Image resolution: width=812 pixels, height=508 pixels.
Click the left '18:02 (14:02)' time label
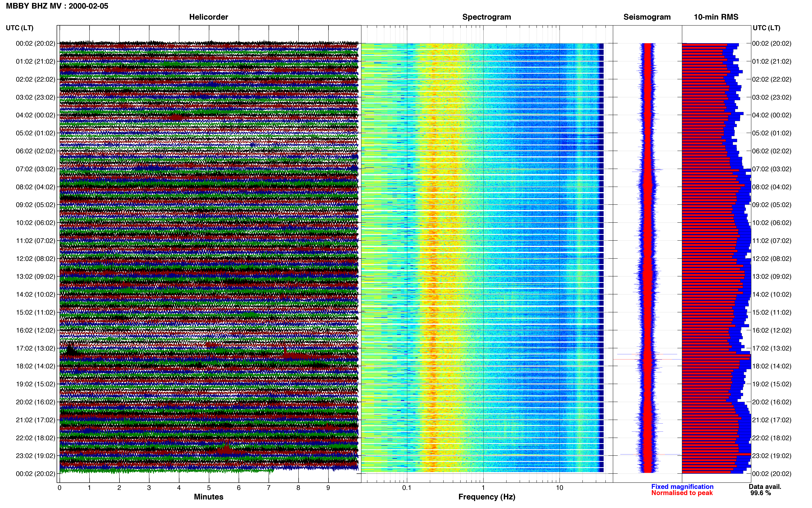[x=36, y=366]
